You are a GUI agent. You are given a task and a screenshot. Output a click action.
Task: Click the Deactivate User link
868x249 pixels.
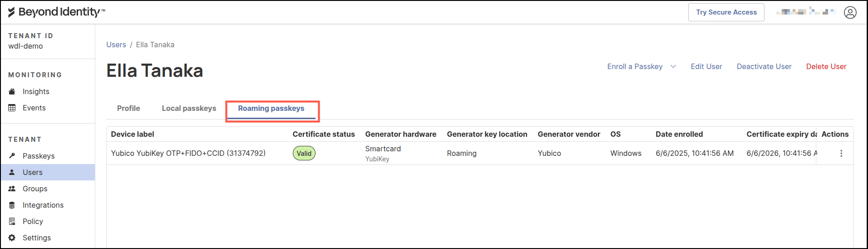coord(764,66)
